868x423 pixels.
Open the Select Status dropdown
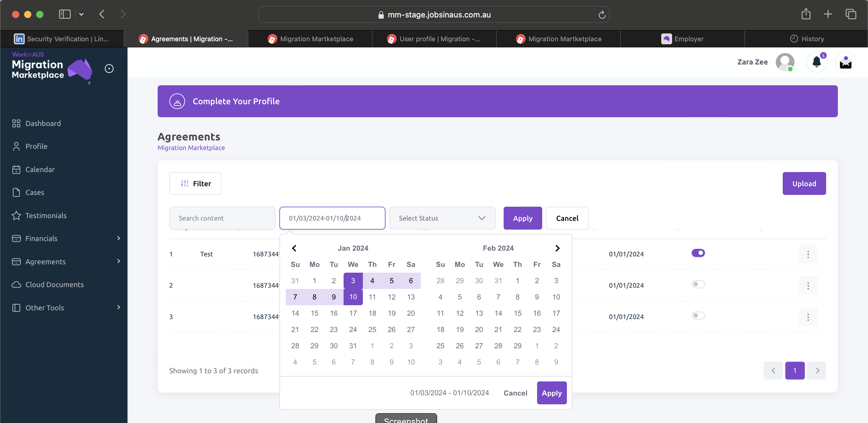[442, 218]
